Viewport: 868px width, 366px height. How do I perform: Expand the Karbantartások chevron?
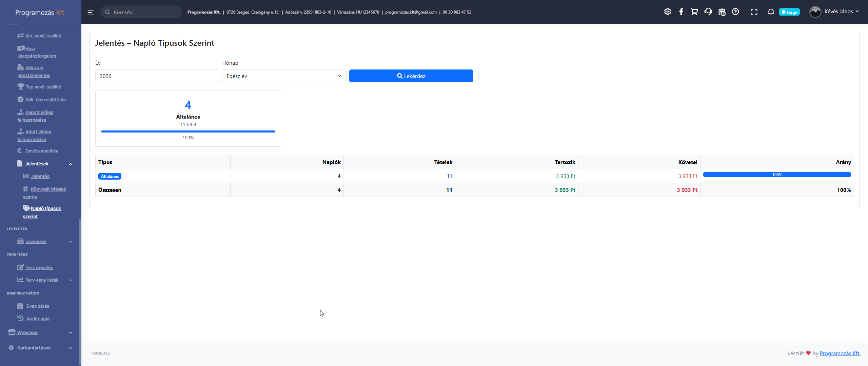click(x=71, y=348)
